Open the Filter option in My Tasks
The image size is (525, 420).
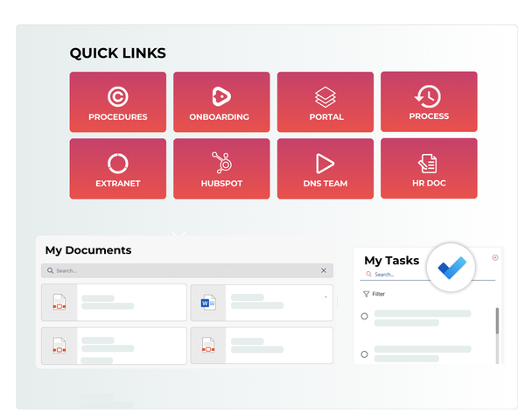374,294
